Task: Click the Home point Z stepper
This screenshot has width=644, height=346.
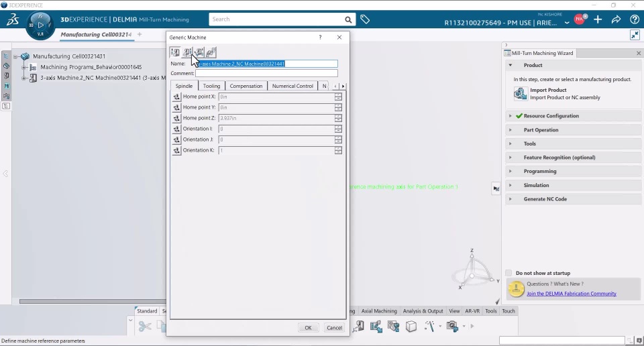Action: coord(338,118)
